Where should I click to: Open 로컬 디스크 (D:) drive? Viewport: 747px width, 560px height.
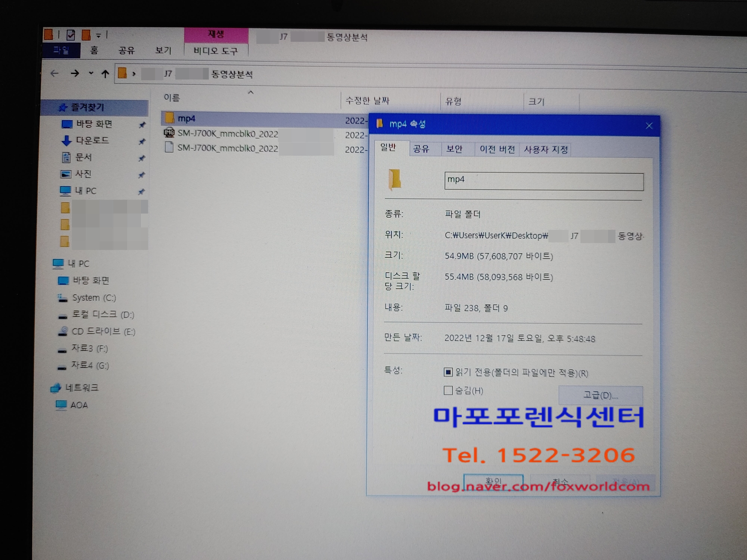[x=103, y=314]
